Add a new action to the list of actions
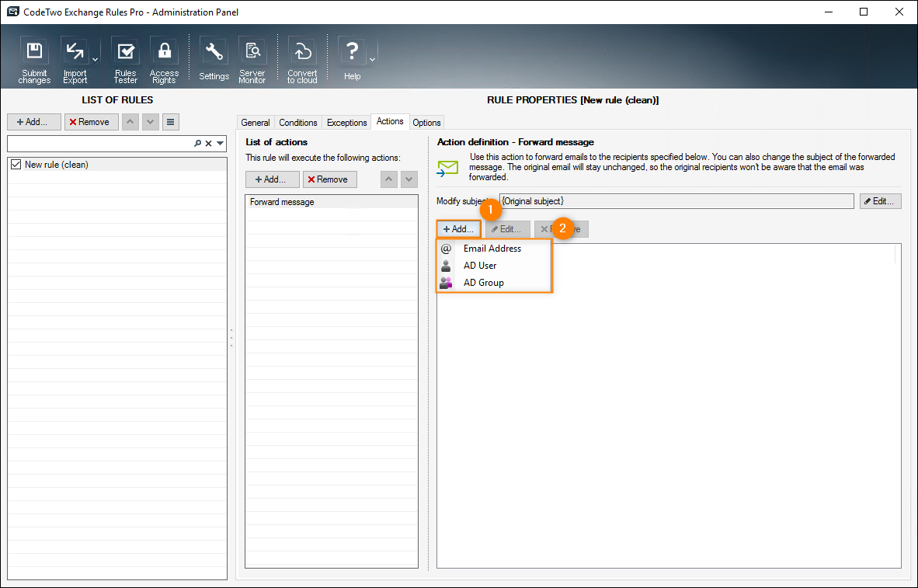 [273, 179]
